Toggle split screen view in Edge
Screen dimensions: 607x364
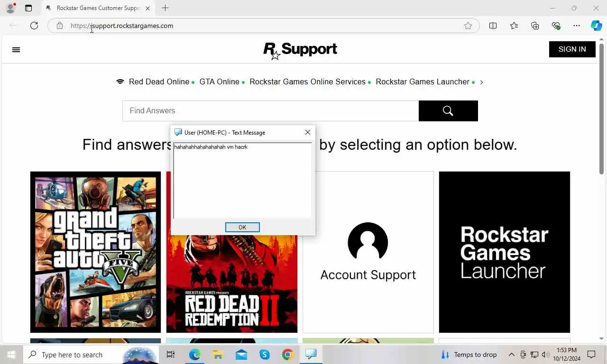click(493, 26)
